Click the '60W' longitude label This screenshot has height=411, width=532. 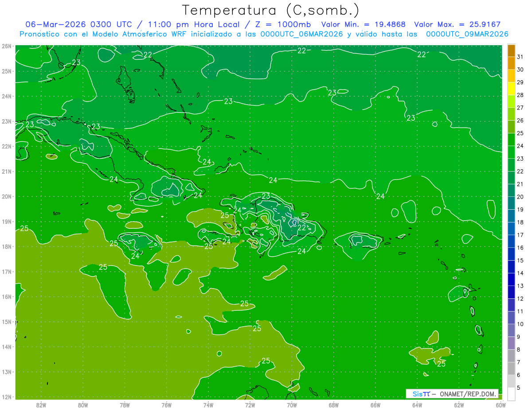pyautogui.click(x=501, y=405)
